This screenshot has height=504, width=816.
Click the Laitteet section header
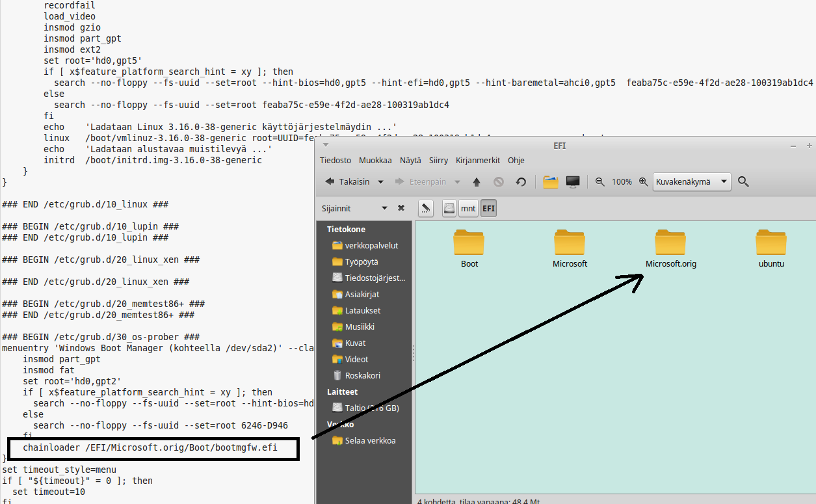(342, 392)
